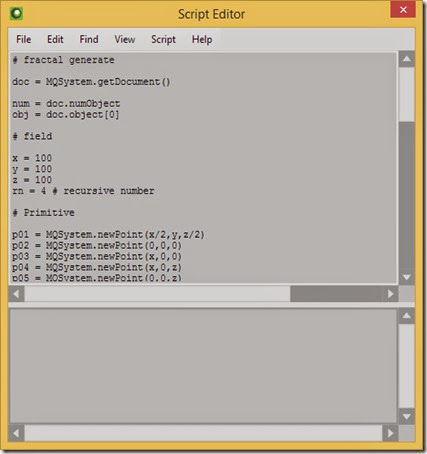Viewport: 427px width, 454px height.
Task: Open the Find menu
Action: [x=89, y=39]
